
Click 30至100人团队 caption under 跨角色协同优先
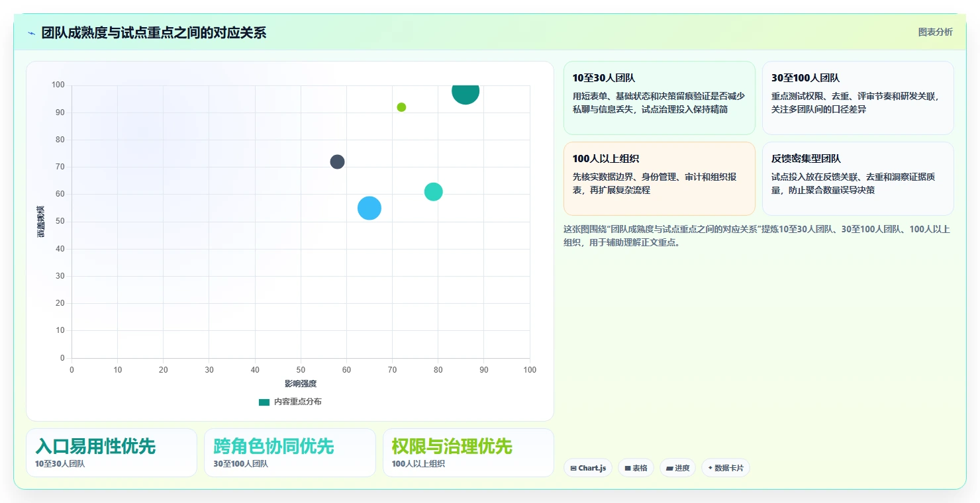[240, 464]
